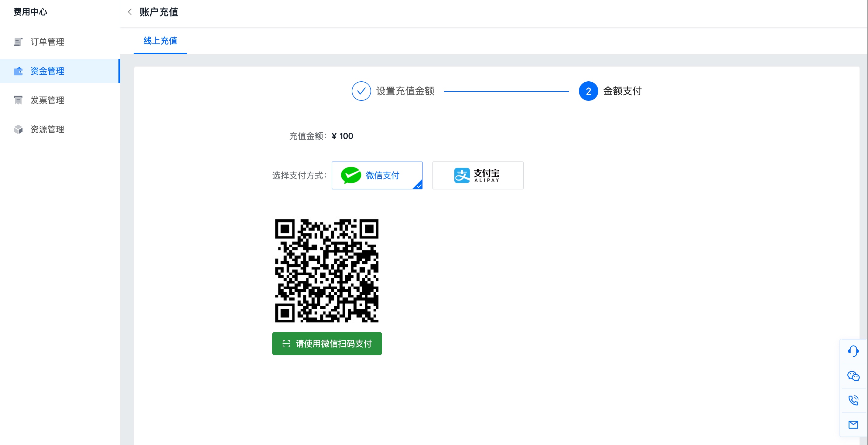Open customer service headset icon

(x=853, y=351)
